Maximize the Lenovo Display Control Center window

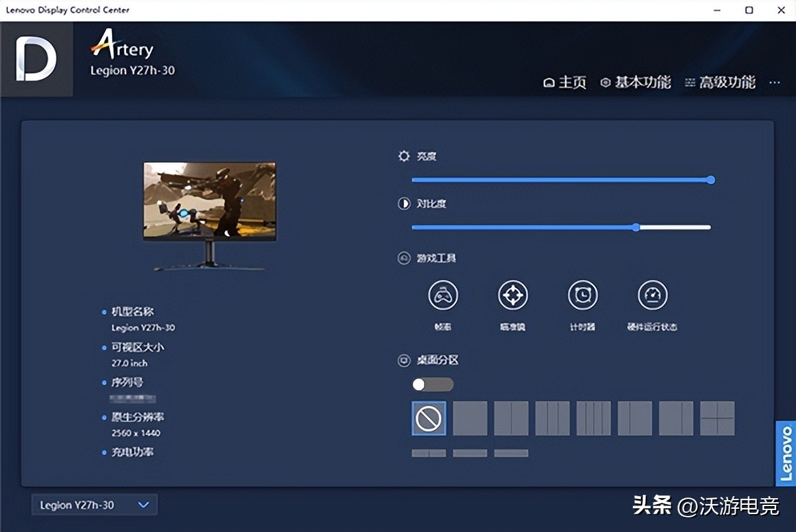749,10
